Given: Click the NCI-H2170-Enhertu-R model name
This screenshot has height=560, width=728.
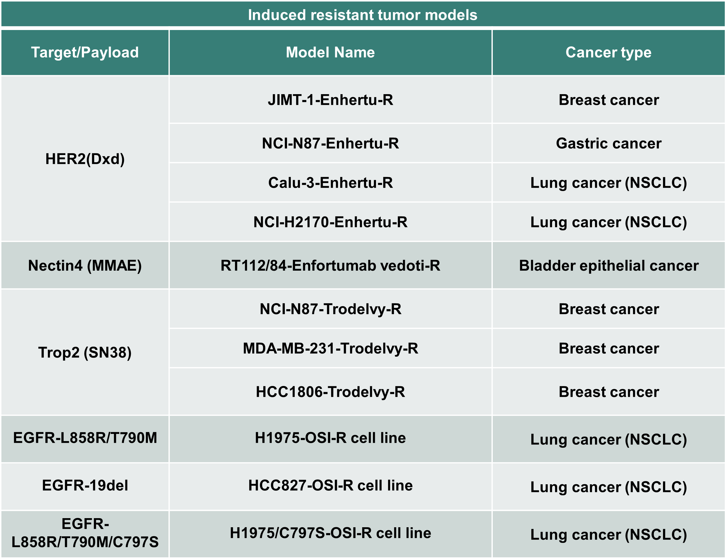Looking at the screenshot, I should coord(330,222).
